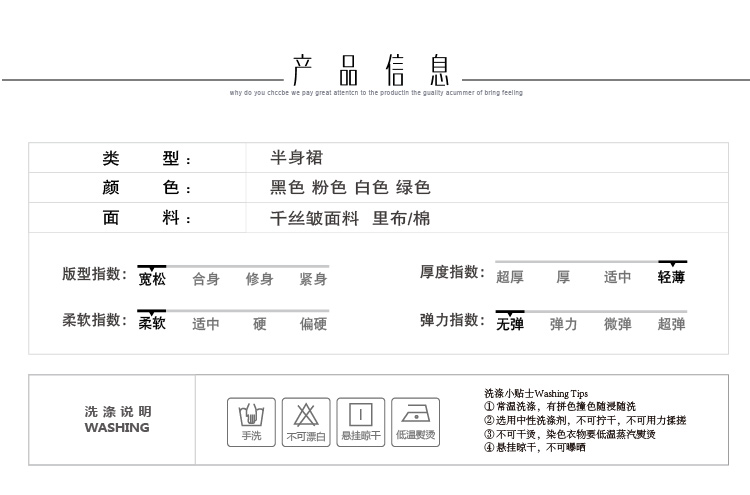Click washing tip ③ 不可干烫
750x495 pixels.
[x=570, y=434]
